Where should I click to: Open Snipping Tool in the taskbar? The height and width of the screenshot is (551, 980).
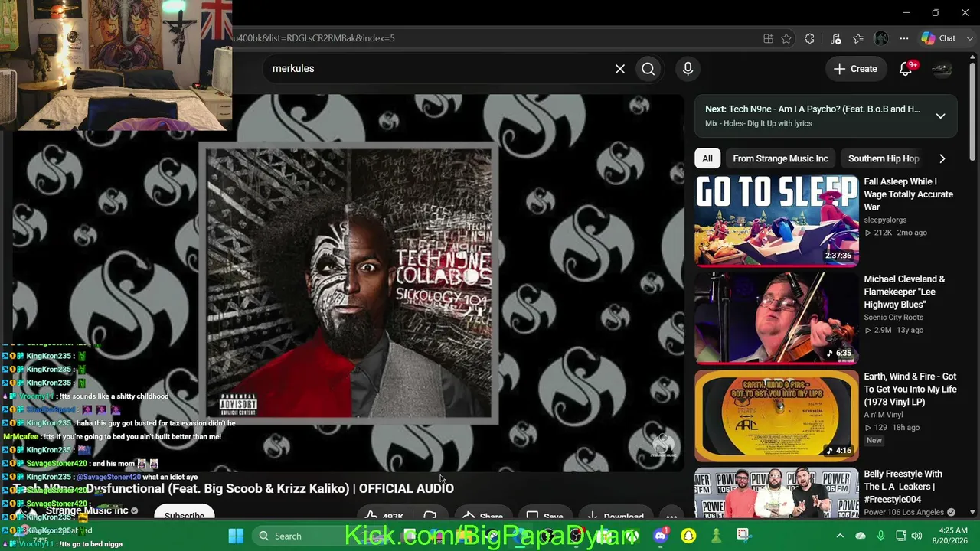[743, 536]
